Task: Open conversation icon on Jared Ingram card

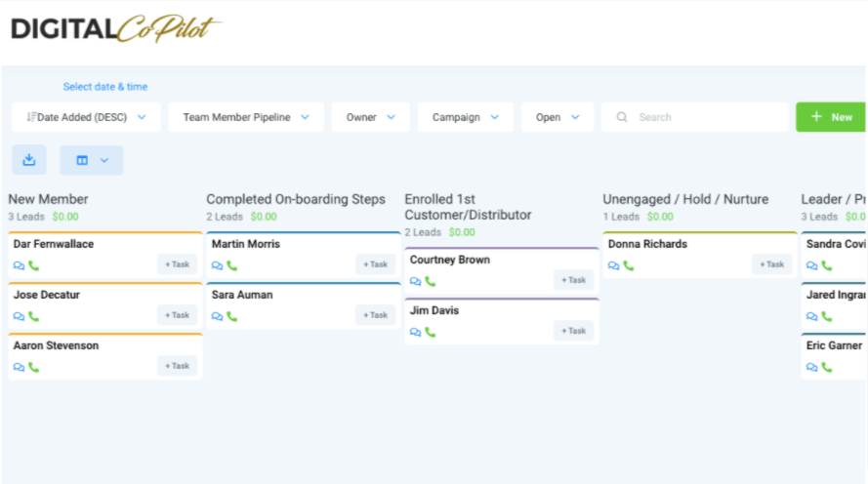Action: pyautogui.click(x=811, y=317)
